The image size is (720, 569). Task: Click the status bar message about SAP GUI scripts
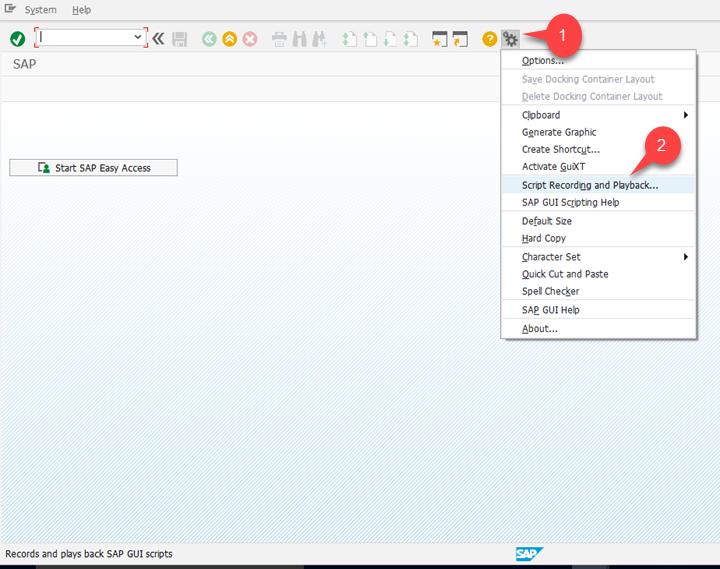(x=89, y=554)
